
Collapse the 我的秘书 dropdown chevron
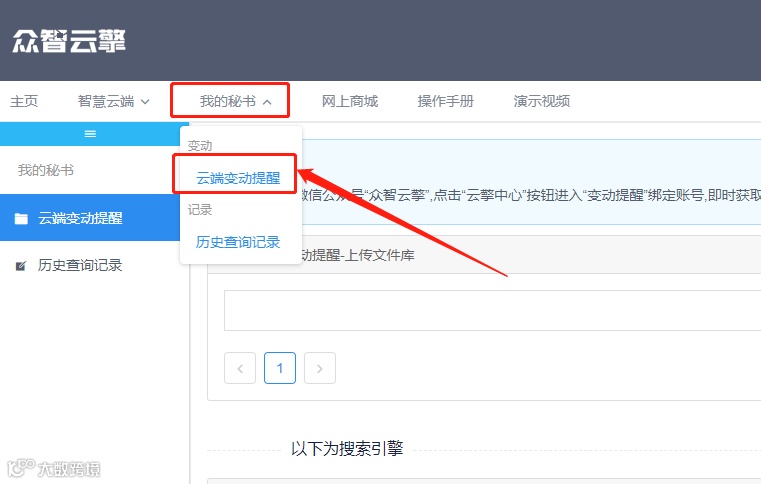click(x=267, y=101)
